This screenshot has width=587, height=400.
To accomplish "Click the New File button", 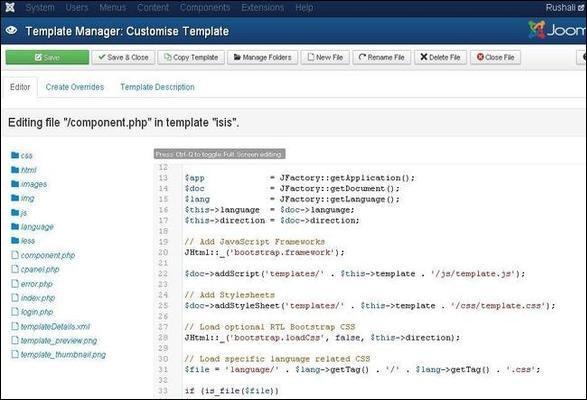I will (325, 57).
